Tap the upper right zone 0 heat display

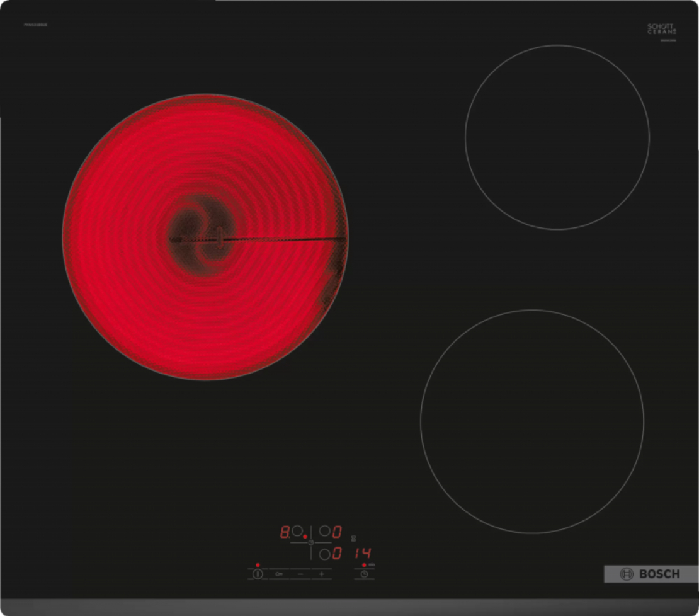pyautogui.click(x=337, y=532)
